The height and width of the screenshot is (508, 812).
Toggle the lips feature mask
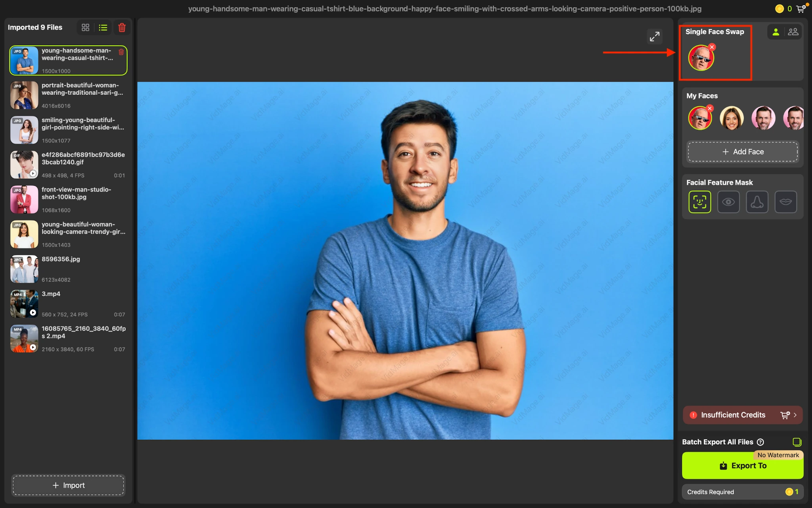tap(785, 202)
